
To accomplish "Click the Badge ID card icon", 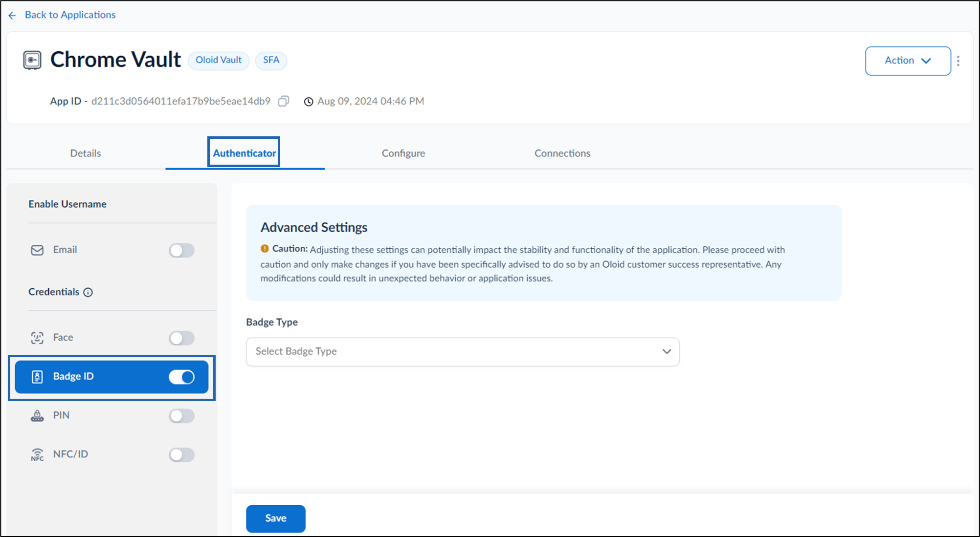I will coord(37,377).
